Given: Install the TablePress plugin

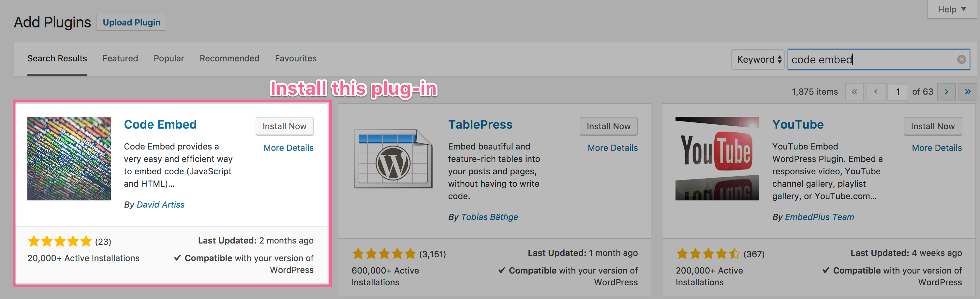Looking at the screenshot, I should (609, 126).
